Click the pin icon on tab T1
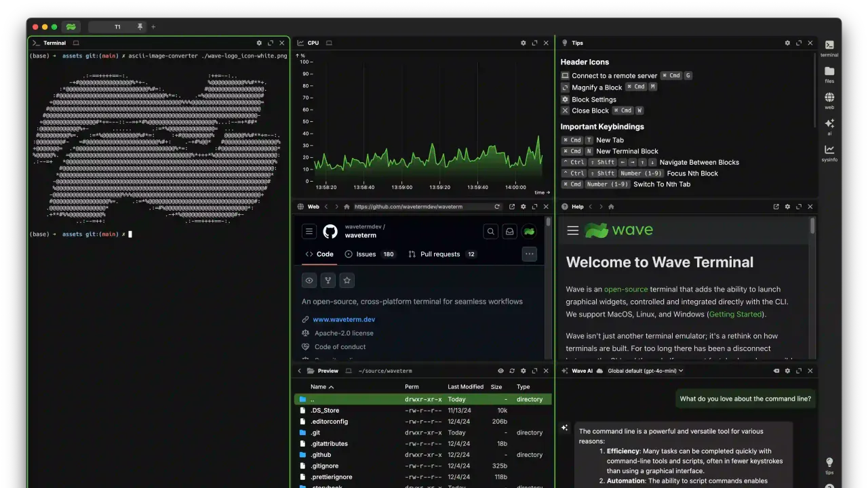The height and width of the screenshot is (488, 868). coord(140,26)
